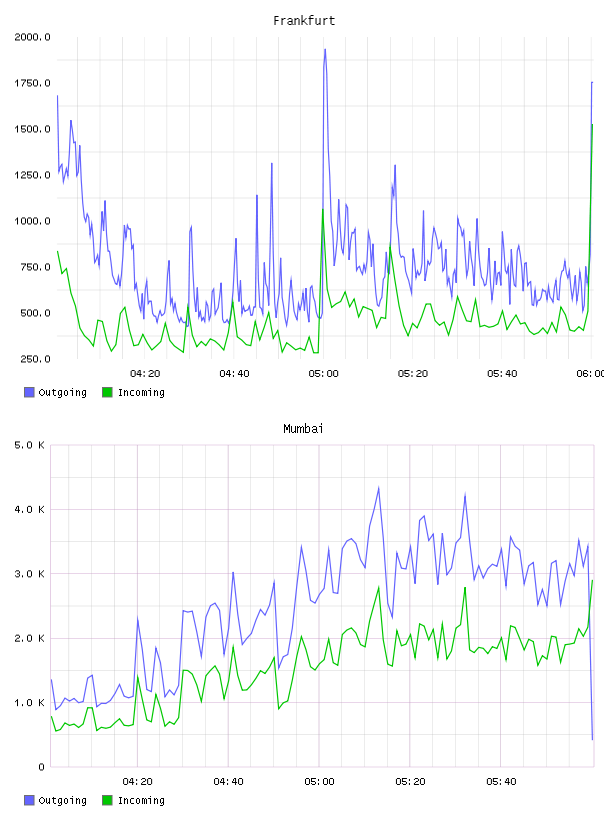Click the 04:20 time label on Mumbai chart

(x=137, y=782)
